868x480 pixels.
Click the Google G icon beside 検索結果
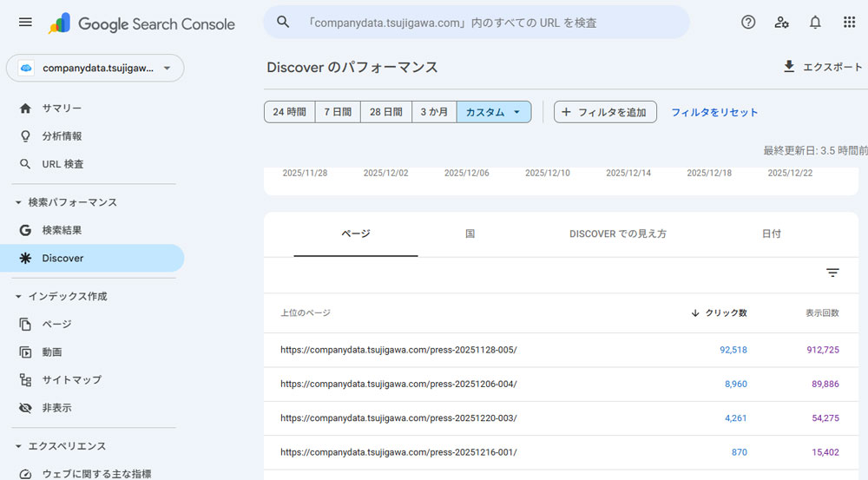click(25, 230)
